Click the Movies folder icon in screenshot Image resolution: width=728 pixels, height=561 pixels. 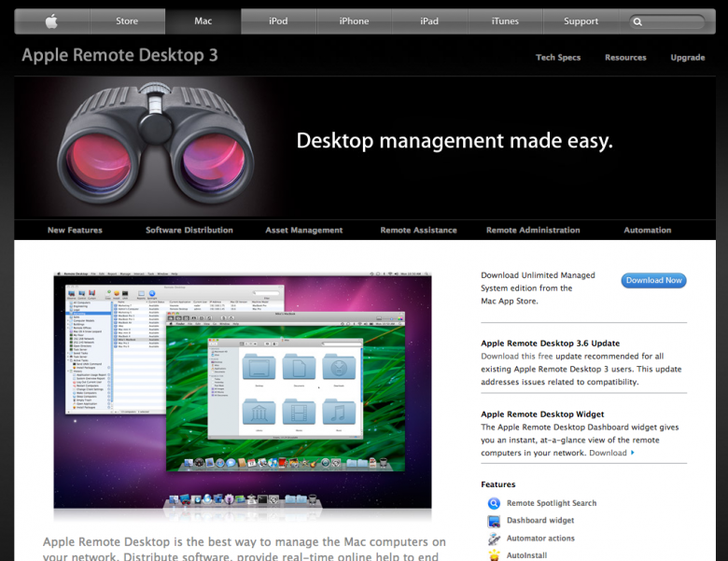pyautogui.click(x=299, y=412)
